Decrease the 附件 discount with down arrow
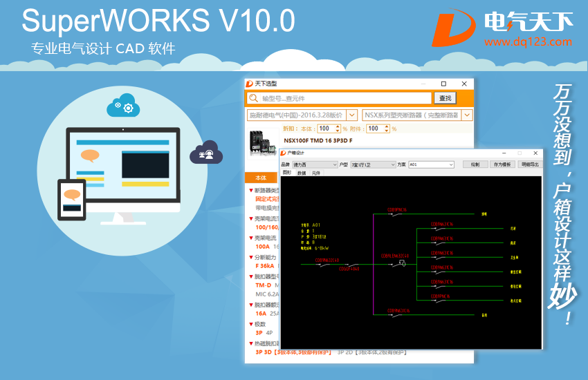 (387, 131)
